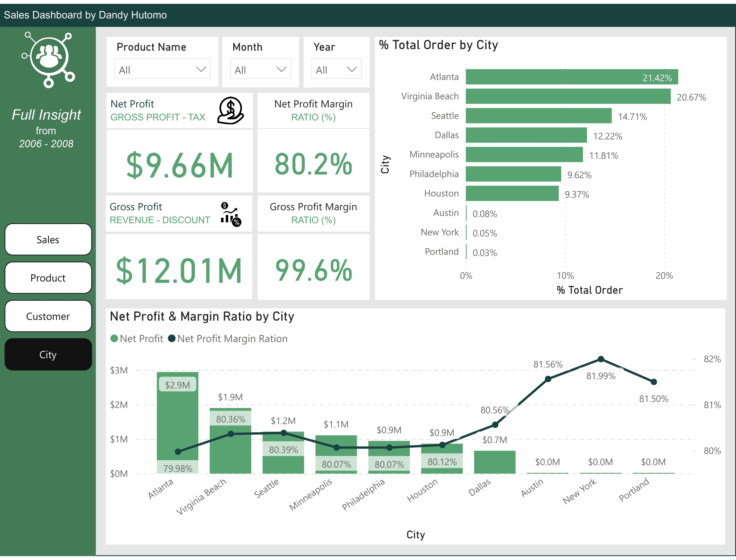
Task: Go to the Product page
Action: [x=48, y=278]
